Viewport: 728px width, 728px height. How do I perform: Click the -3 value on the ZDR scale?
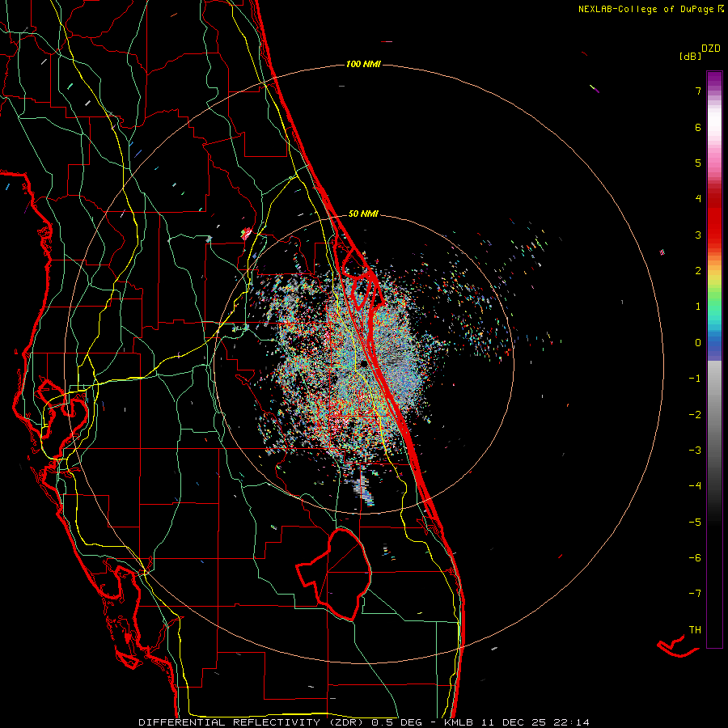[x=695, y=451]
